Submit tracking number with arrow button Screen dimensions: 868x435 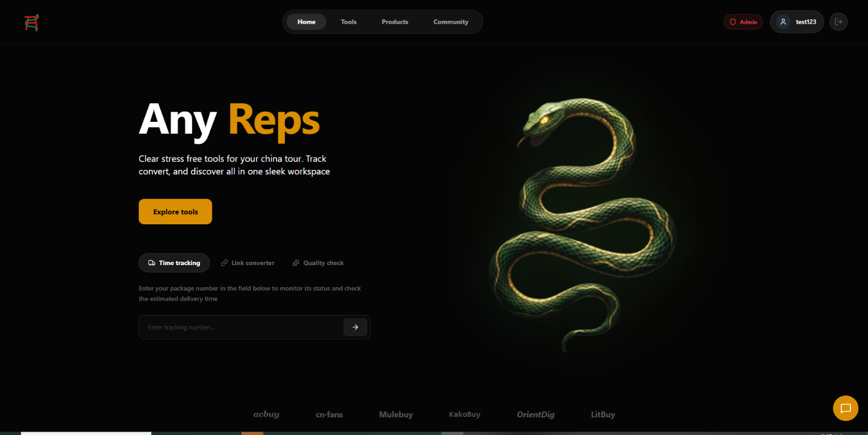[x=355, y=327]
